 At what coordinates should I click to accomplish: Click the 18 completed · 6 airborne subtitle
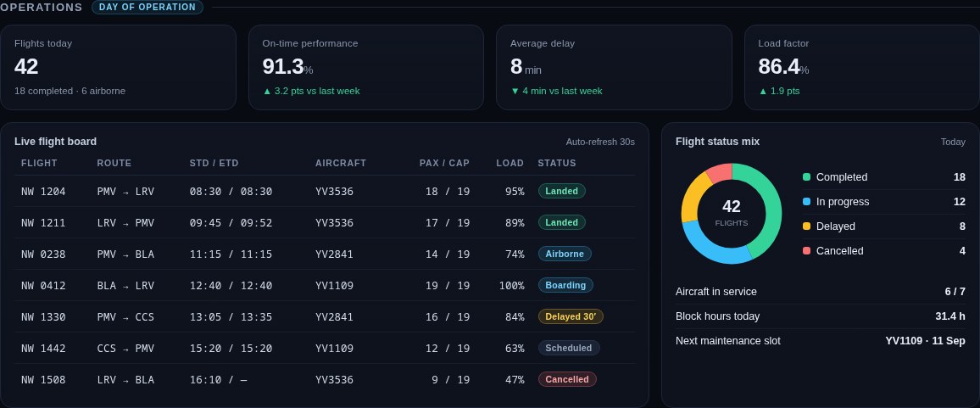(x=70, y=91)
